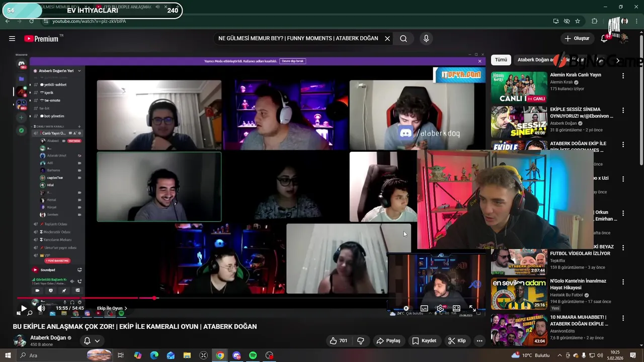Viewport: 644px width, 362px height.
Task: Open Alemin Kıralı Canlı Yayın title
Action: click(576, 75)
